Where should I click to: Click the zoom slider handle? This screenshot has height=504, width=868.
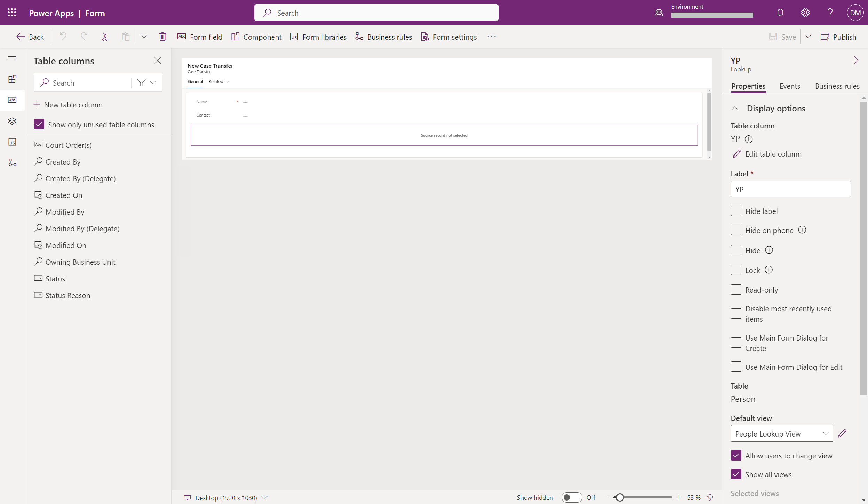pos(620,497)
